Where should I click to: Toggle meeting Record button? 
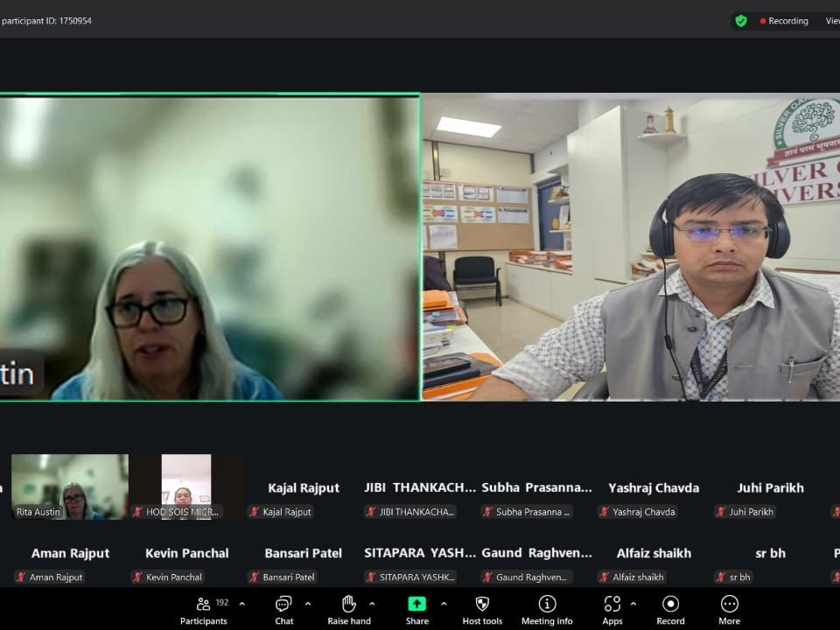[670, 605]
